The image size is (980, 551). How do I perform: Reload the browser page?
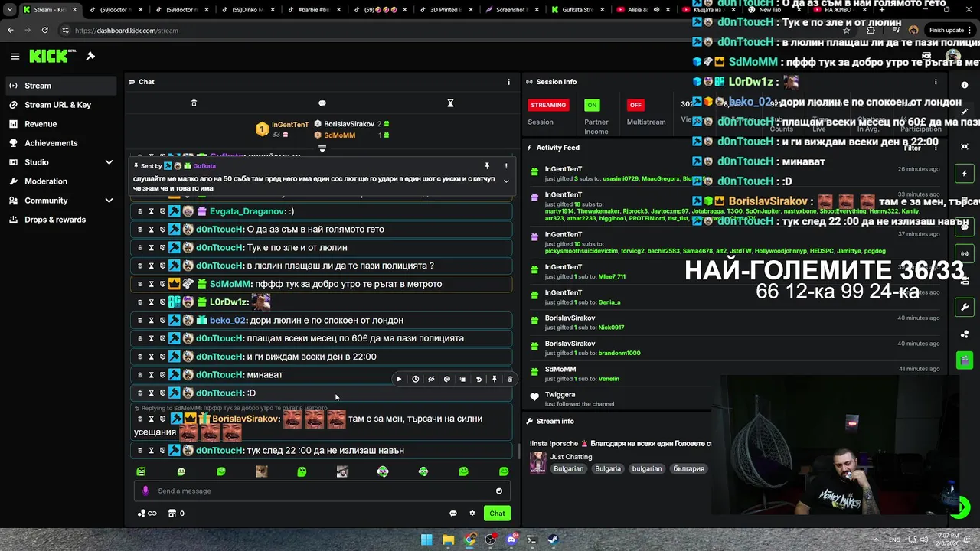point(44,30)
